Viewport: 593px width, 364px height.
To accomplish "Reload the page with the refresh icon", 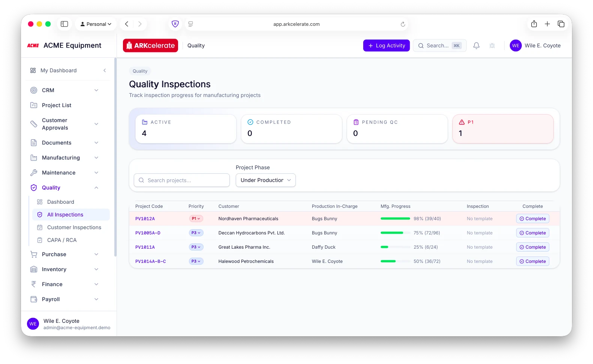I will tap(403, 24).
